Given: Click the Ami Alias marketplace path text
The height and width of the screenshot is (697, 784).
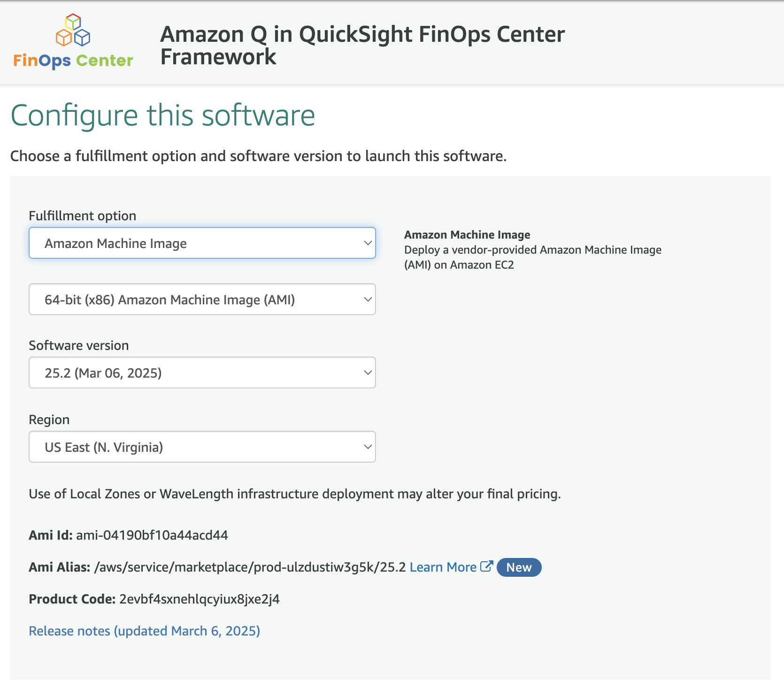Looking at the screenshot, I should pos(250,567).
